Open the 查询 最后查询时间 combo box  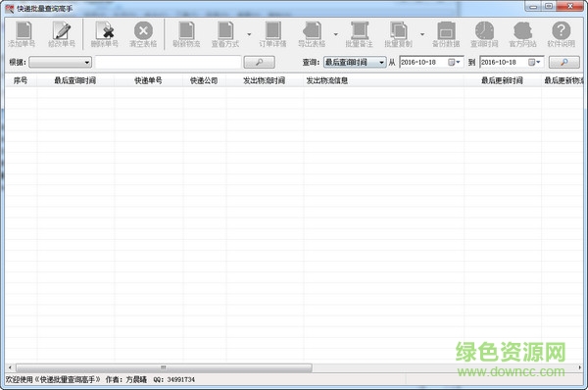pos(355,63)
